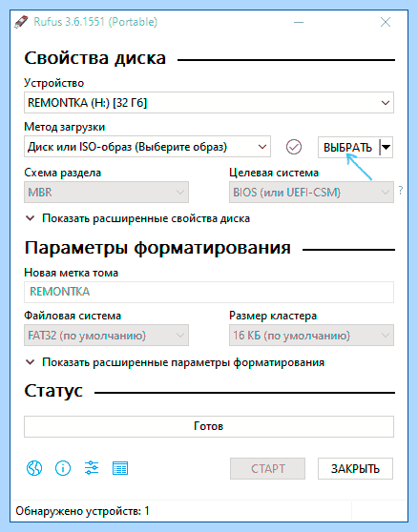Click the СТАРТ button

267,468
